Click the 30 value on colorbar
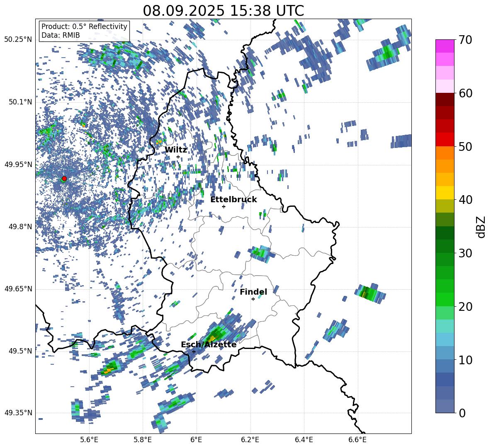Image resolution: width=491 pixels, height=448 pixels. pyautogui.click(x=465, y=253)
